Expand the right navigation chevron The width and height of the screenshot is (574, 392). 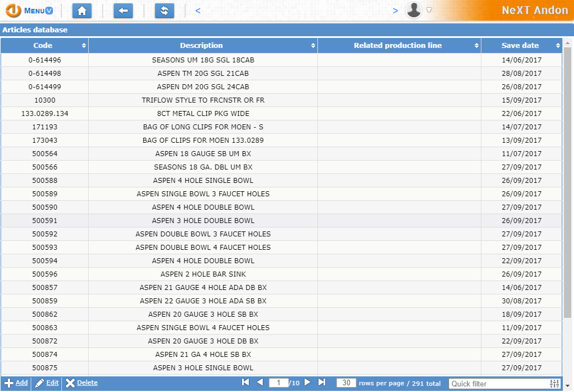click(x=395, y=10)
